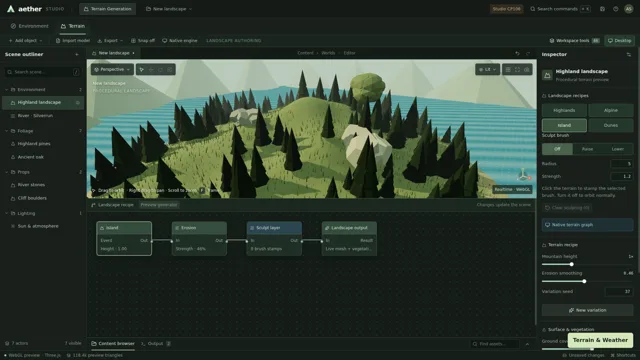Click the Erosion node icon

point(177,228)
